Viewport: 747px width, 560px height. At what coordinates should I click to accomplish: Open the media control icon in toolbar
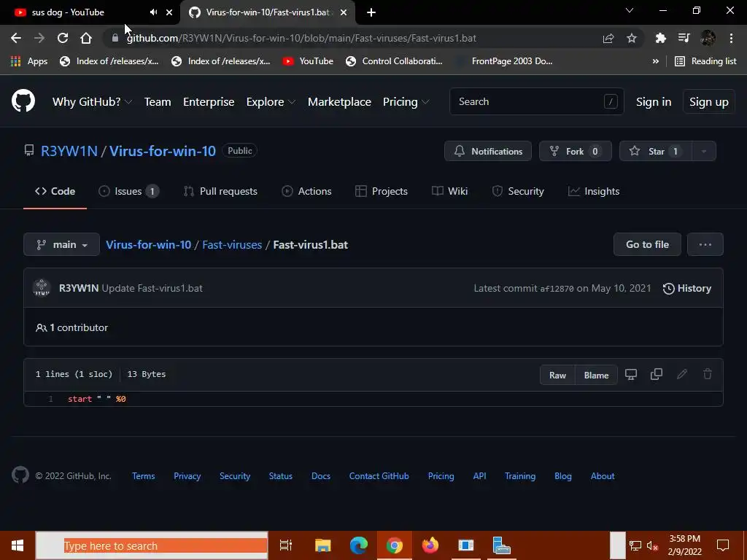click(x=684, y=38)
